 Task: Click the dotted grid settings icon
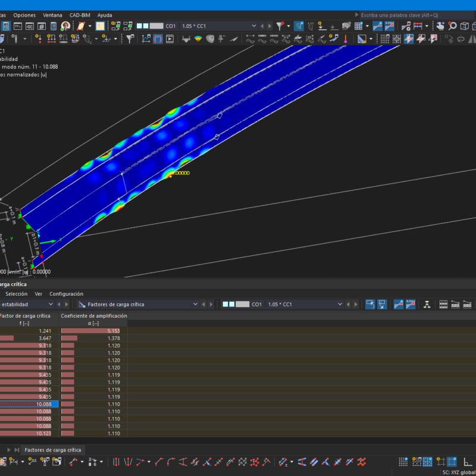tap(385, 39)
